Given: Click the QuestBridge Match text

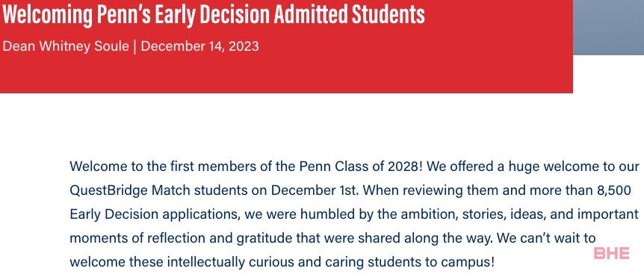Looking at the screenshot, I should [x=130, y=190].
